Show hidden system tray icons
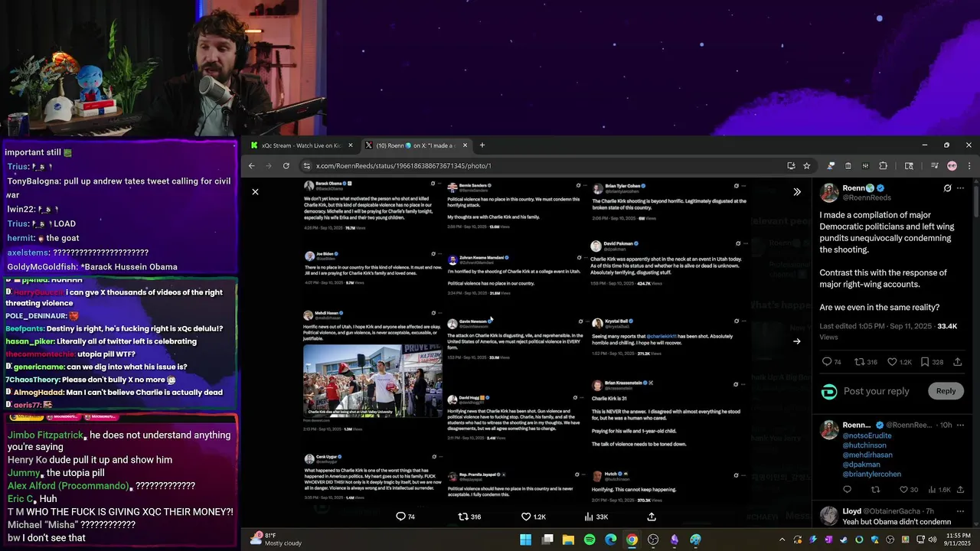 coord(782,540)
